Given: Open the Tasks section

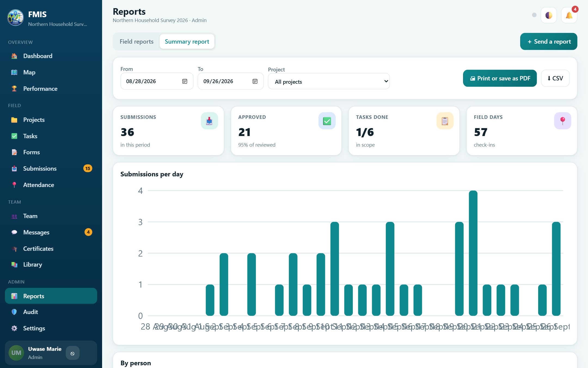Looking at the screenshot, I should 51,136.
